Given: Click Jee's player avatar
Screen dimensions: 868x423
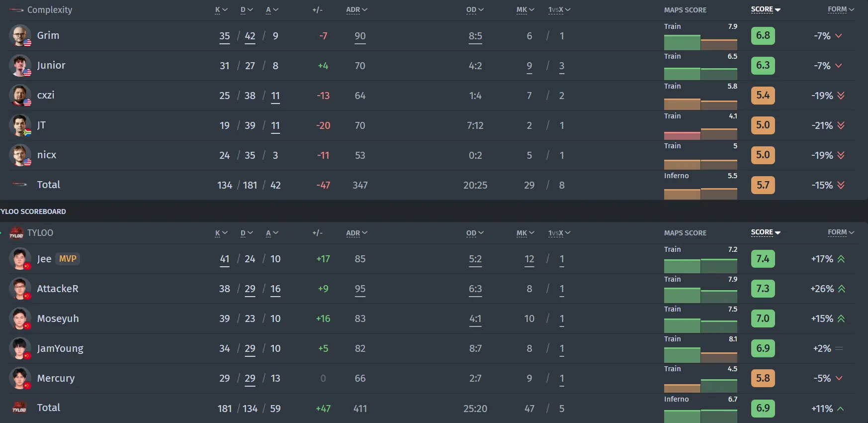Looking at the screenshot, I should 20,259.
